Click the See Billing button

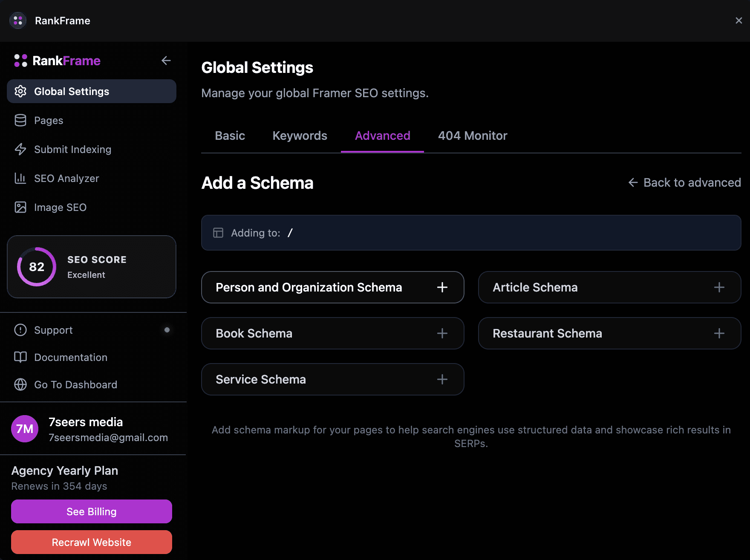pos(92,511)
